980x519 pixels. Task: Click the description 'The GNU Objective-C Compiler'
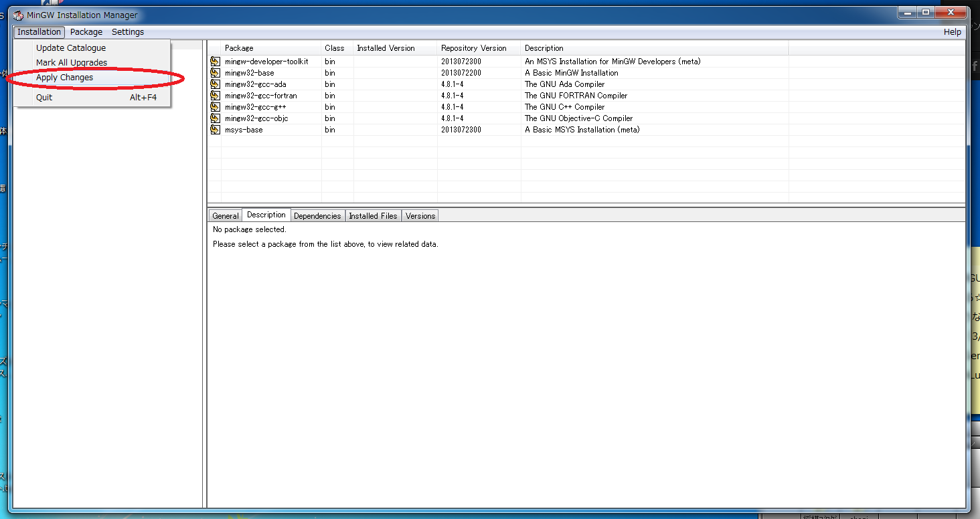click(x=578, y=118)
